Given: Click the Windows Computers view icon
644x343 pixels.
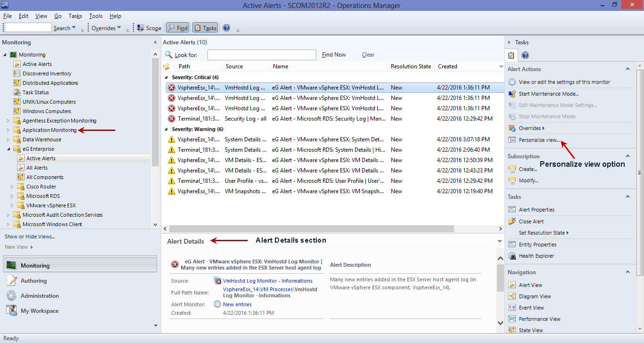Looking at the screenshot, I should (x=17, y=111).
